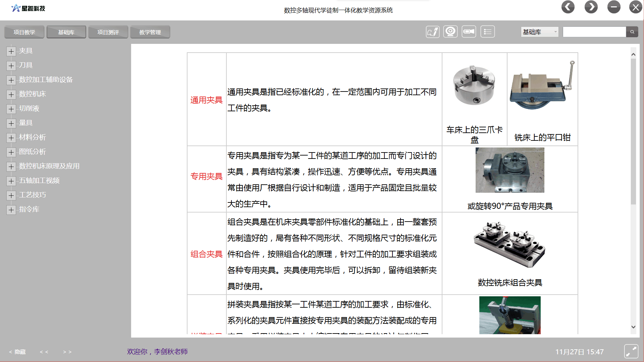Click into the search text field
The image size is (644, 362).
tap(594, 32)
